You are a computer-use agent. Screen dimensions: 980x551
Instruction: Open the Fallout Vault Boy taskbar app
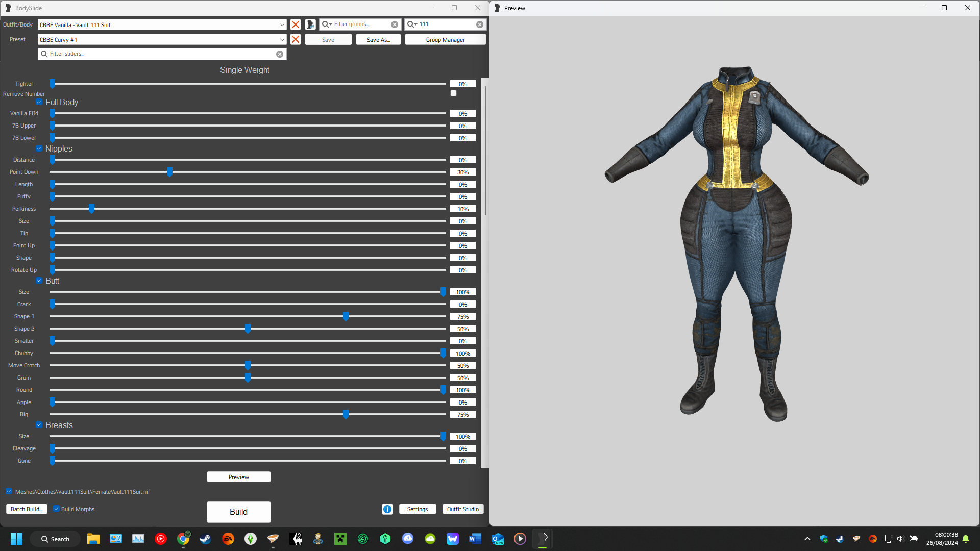click(x=318, y=539)
